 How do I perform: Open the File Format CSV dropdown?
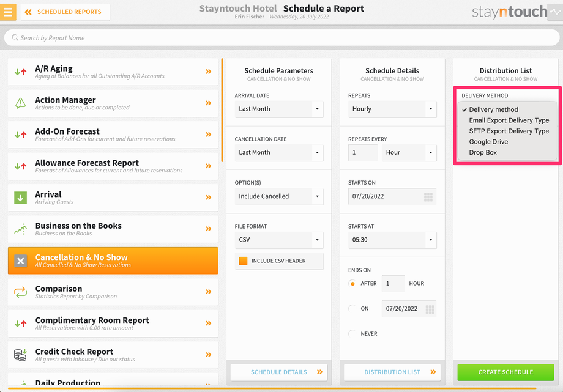pos(279,240)
